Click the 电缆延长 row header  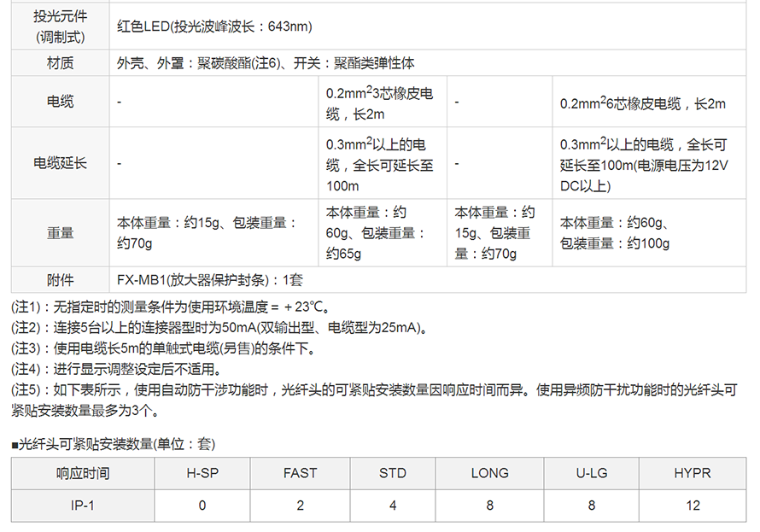[60, 162]
